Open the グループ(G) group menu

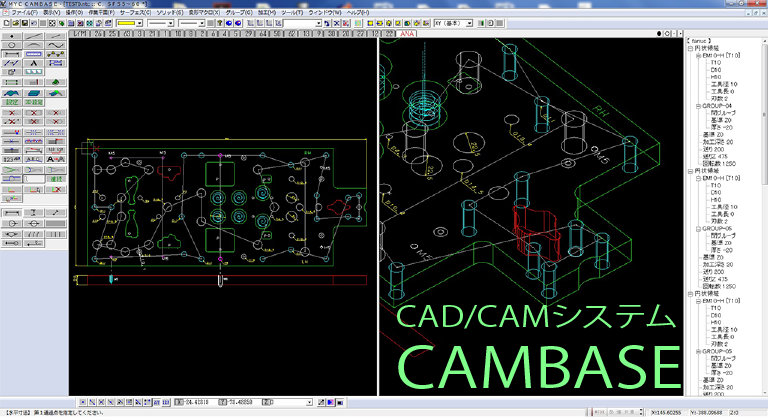239,12
